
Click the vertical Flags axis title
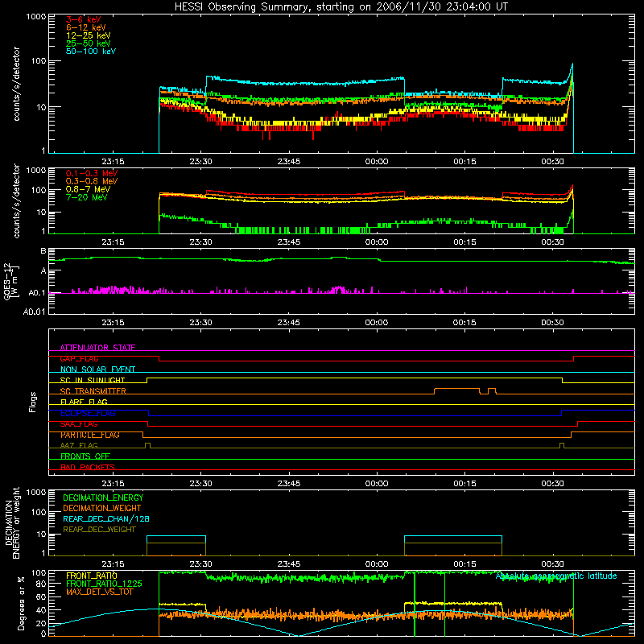click(33, 402)
